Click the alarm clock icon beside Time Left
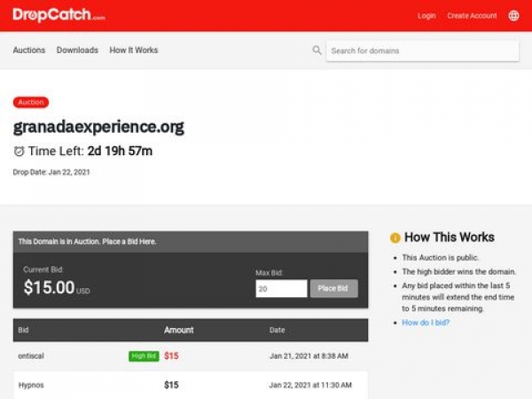 tap(19, 152)
